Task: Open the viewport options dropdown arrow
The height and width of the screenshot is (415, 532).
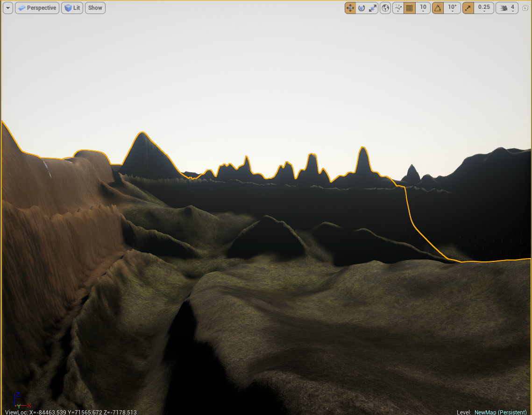Action: pos(8,8)
